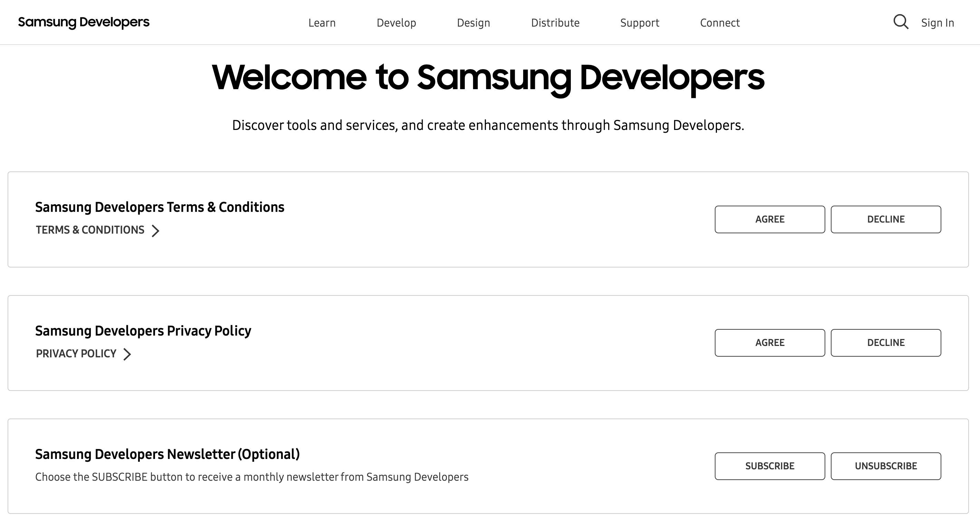The image size is (980, 526).
Task: Agree to the Privacy Policy
Action: click(x=770, y=343)
